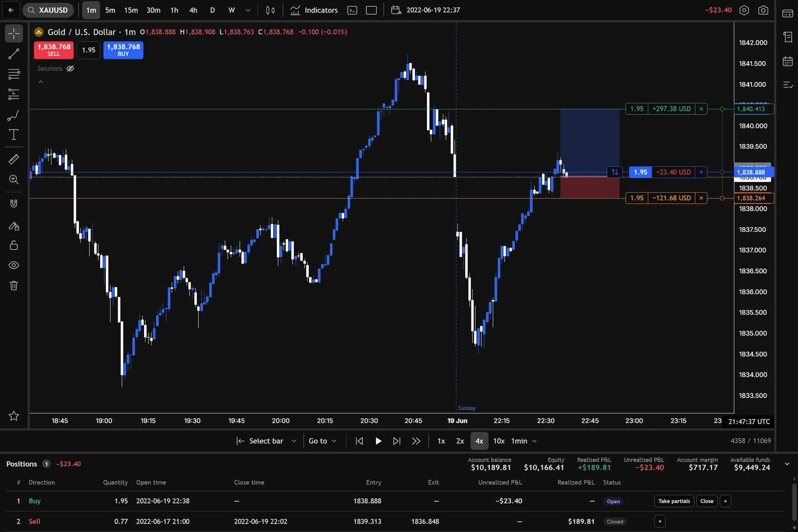Hide all drawings with eye icon

[14, 265]
